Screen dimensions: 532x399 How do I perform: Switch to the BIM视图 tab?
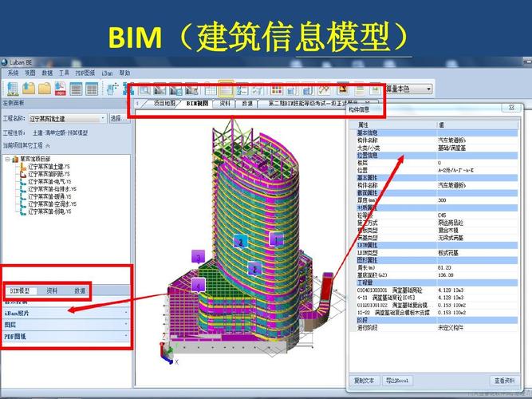point(197,103)
